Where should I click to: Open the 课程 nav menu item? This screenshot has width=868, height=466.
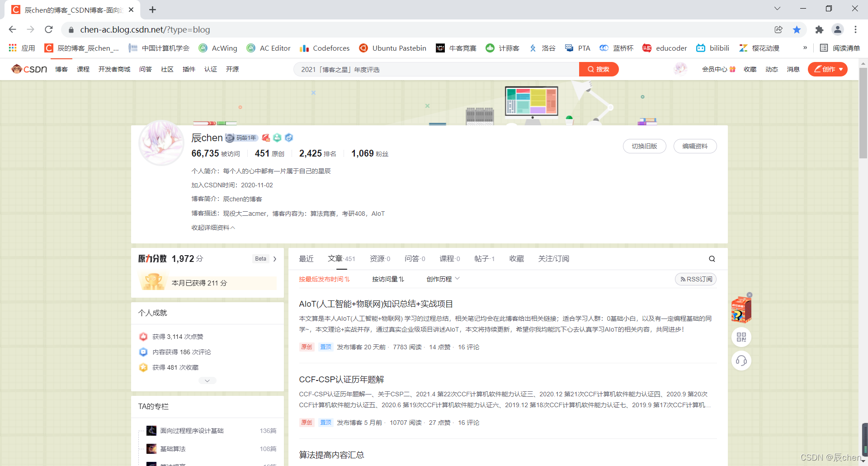pyautogui.click(x=83, y=69)
